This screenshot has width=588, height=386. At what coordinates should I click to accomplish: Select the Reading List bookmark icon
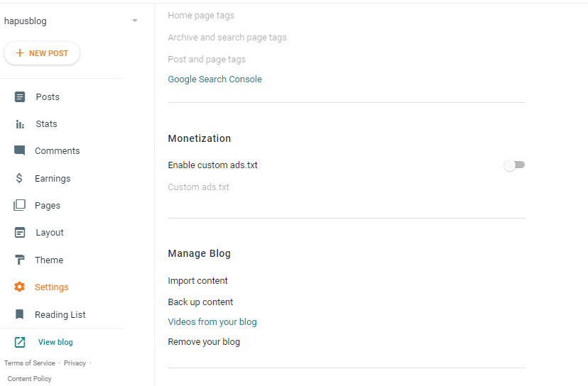click(x=19, y=314)
